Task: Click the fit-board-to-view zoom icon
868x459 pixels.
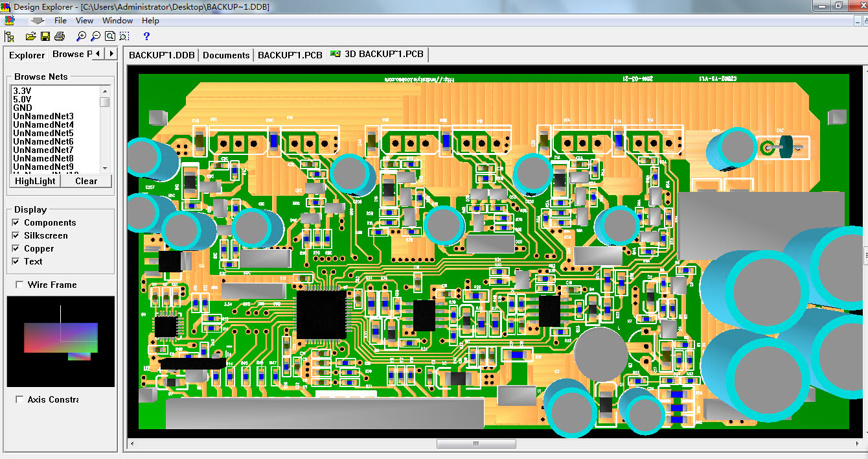Action: click(110, 36)
